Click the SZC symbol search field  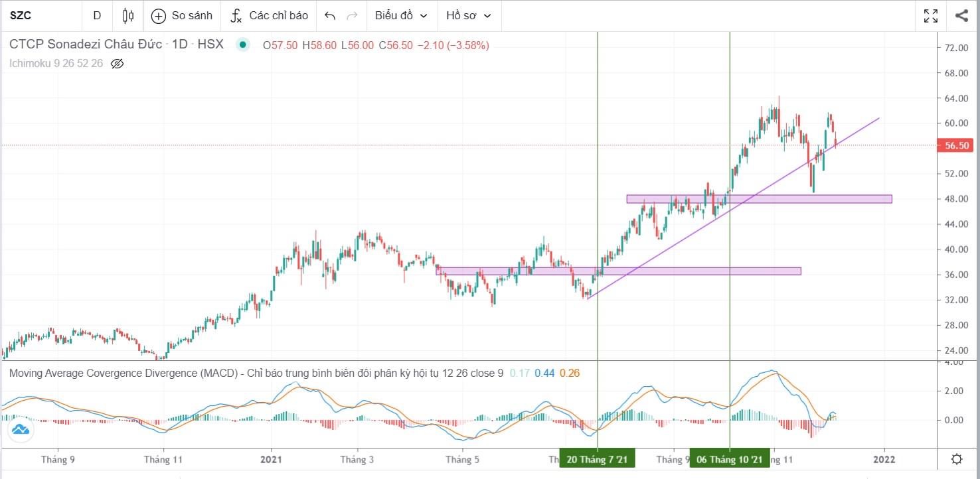tap(41, 15)
